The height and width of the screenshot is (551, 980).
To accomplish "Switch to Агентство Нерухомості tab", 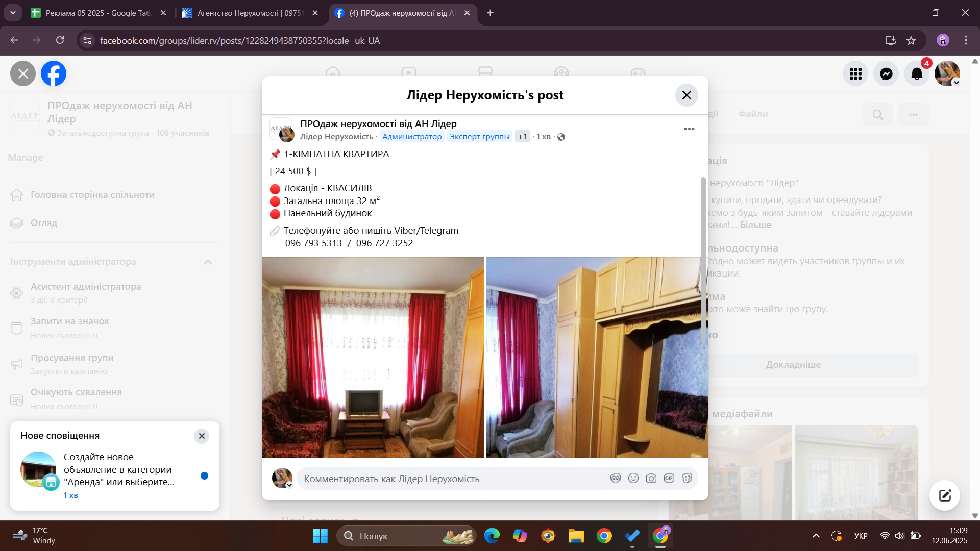I will [249, 13].
